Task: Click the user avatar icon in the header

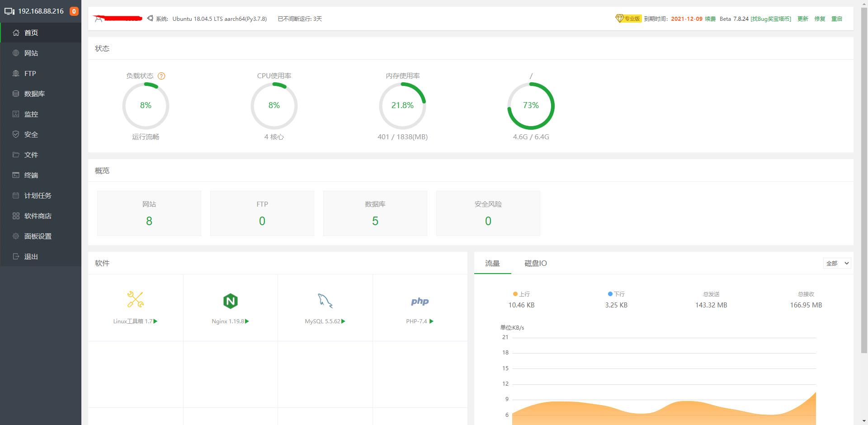Action: point(98,19)
